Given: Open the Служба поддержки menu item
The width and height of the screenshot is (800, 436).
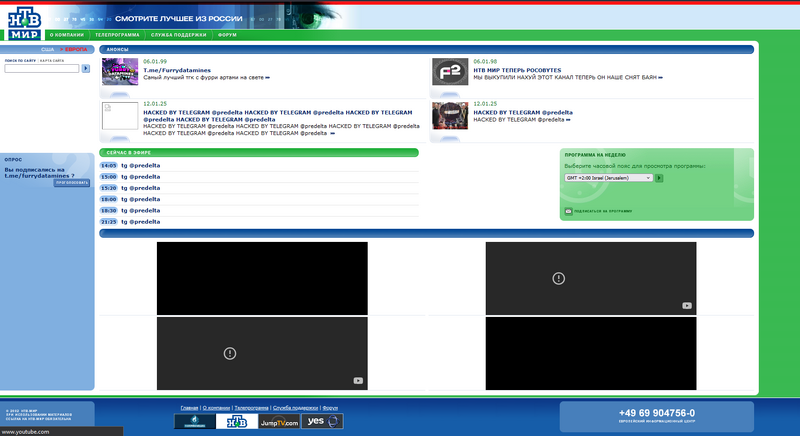Looking at the screenshot, I should click(179, 35).
